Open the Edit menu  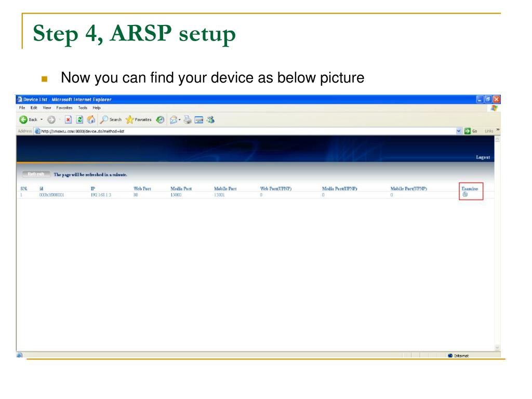[x=34, y=108]
